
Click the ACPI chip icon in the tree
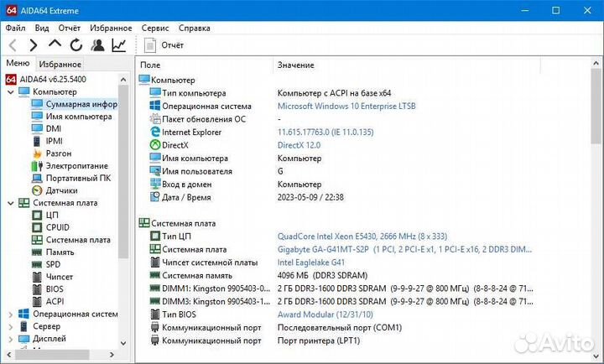37,302
